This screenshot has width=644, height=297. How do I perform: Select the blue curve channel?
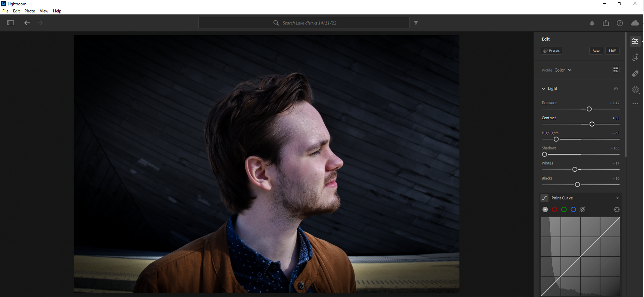[x=573, y=210]
